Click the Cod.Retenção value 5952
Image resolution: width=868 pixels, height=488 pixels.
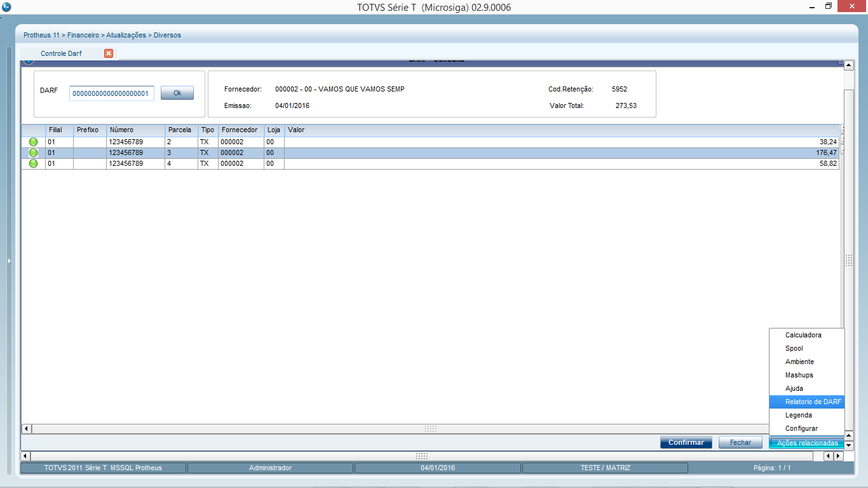click(620, 89)
